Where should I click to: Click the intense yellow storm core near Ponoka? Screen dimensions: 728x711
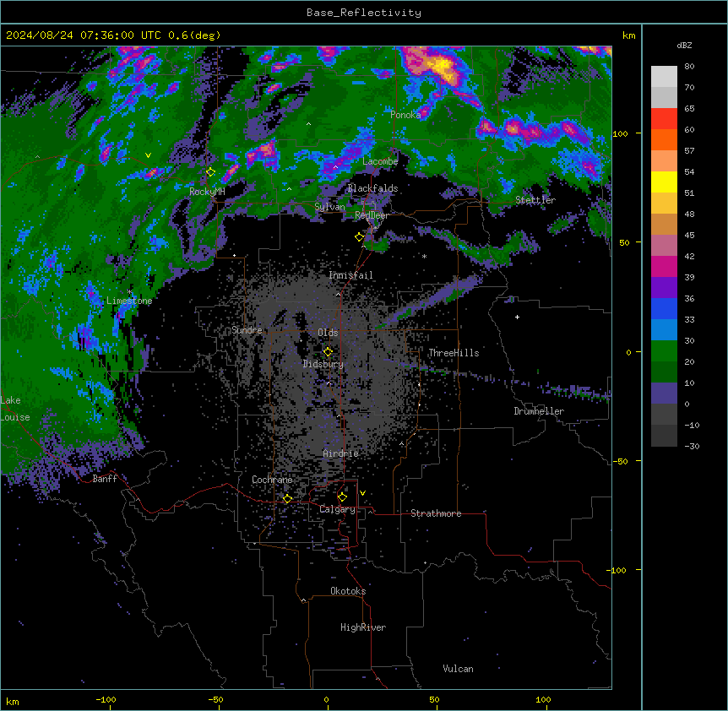[443, 65]
